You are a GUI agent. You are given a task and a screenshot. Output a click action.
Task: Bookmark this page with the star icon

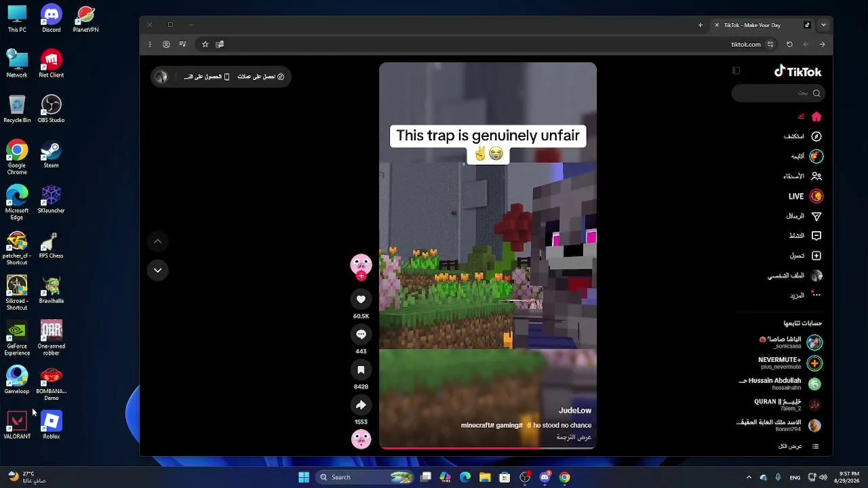tap(205, 44)
